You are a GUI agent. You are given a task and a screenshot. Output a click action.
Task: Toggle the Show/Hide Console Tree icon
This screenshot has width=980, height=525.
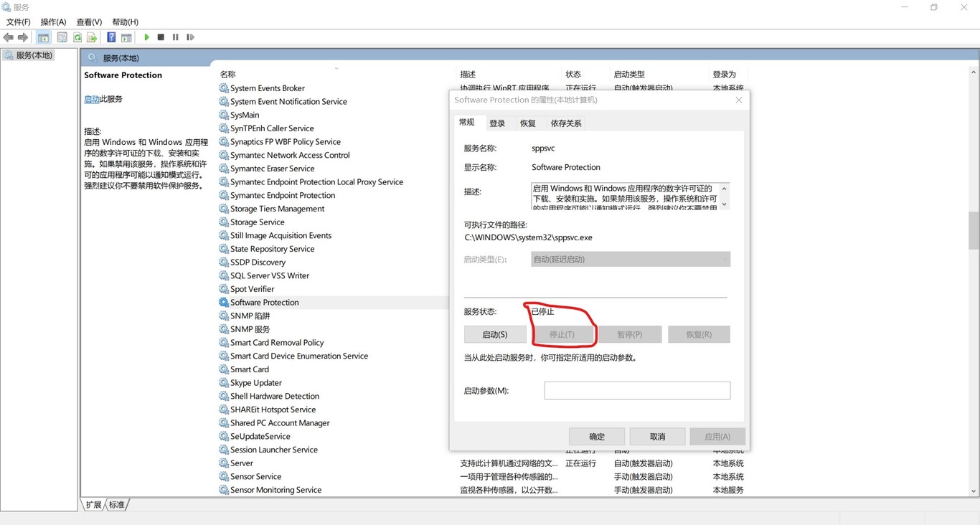tap(44, 37)
